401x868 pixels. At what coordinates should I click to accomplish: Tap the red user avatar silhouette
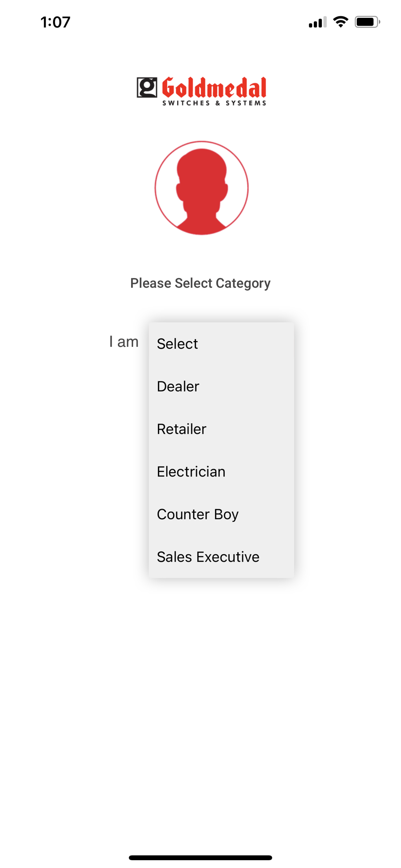pyautogui.click(x=201, y=191)
